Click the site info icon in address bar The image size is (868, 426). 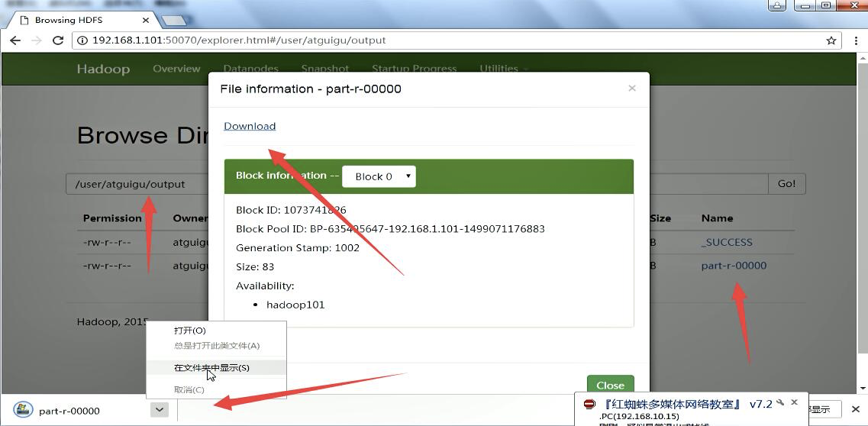pos(82,40)
